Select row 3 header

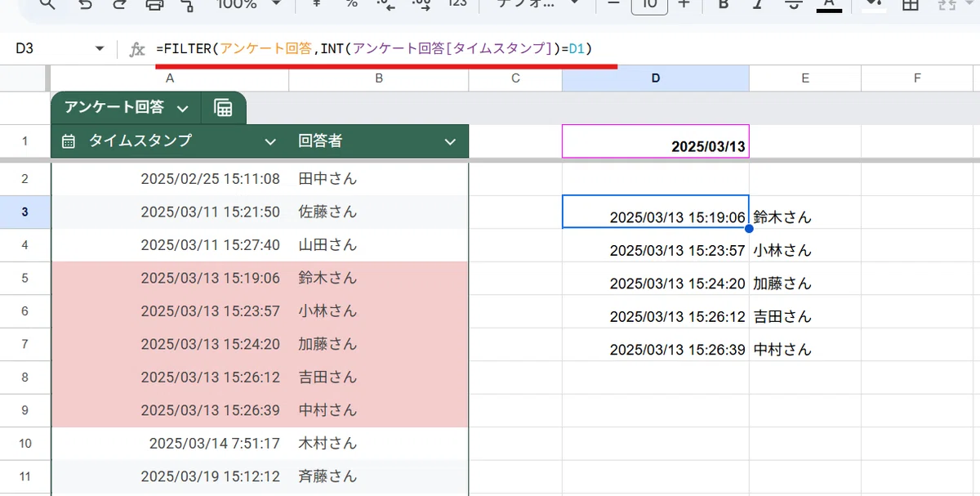coord(24,212)
